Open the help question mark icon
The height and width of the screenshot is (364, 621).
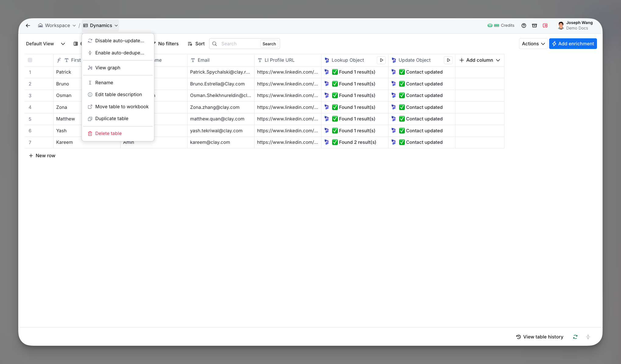point(524,26)
